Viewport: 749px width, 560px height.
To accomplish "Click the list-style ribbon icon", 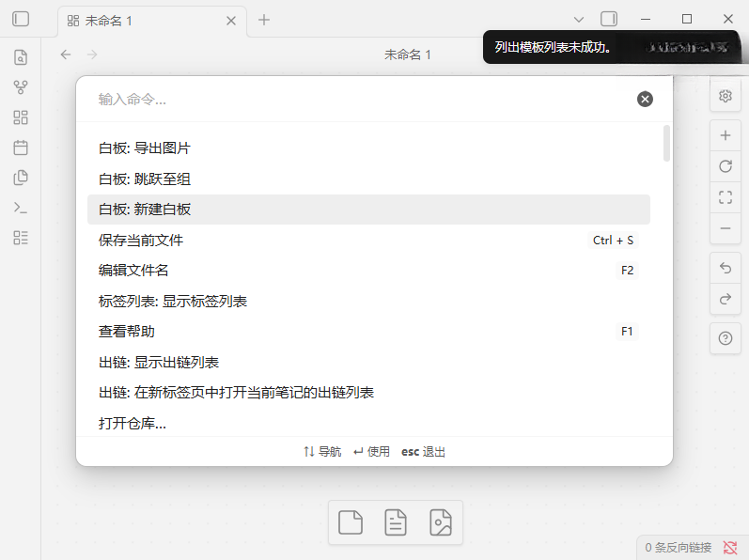I will 21,238.
